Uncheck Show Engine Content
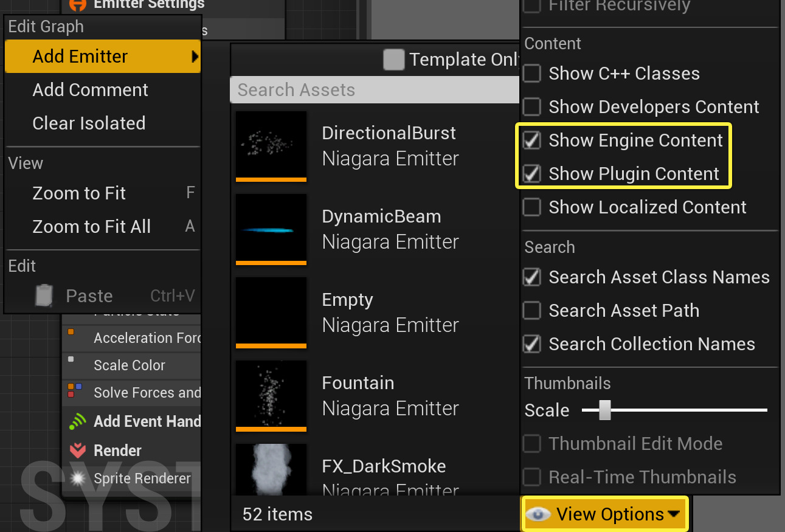Viewport: 785px width, 532px height. tap(532, 140)
